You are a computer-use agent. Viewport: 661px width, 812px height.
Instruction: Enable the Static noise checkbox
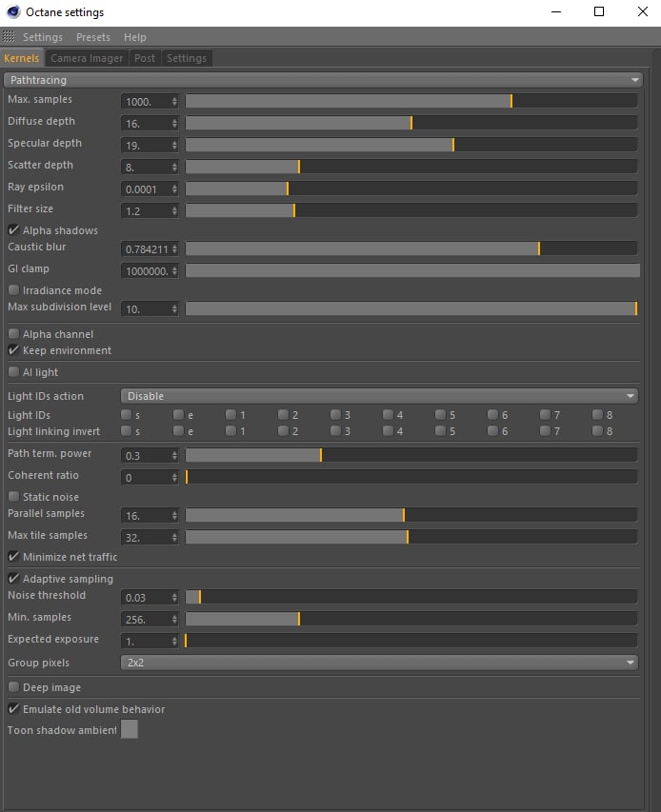[14, 497]
